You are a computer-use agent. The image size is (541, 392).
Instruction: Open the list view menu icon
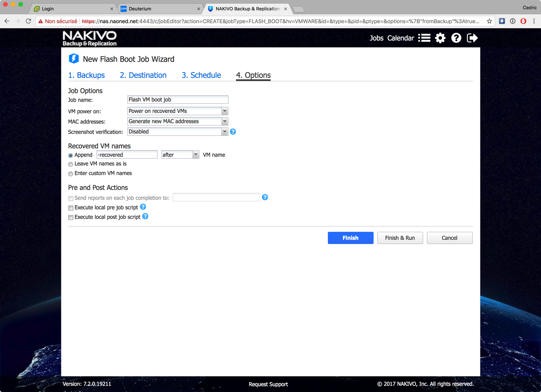click(x=424, y=38)
